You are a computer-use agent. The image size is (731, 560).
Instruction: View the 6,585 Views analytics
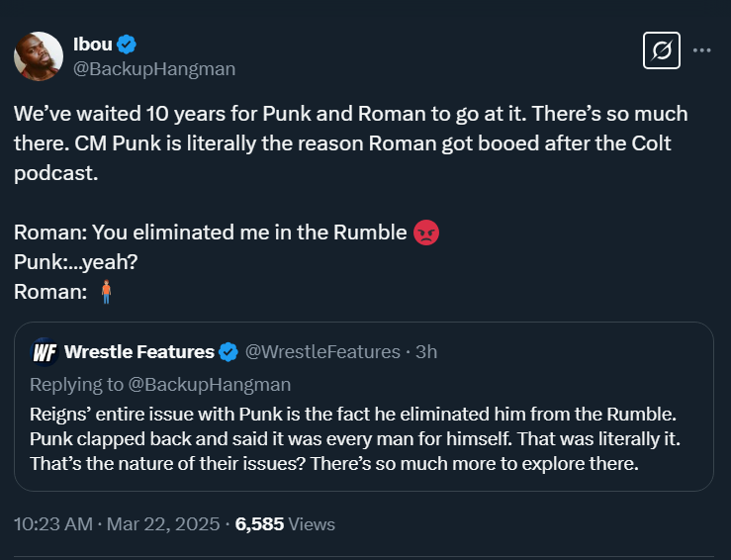click(x=285, y=524)
